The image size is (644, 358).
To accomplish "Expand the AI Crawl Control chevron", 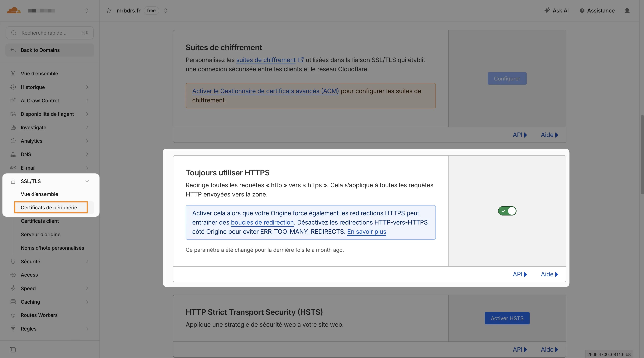I will [87, 100].
